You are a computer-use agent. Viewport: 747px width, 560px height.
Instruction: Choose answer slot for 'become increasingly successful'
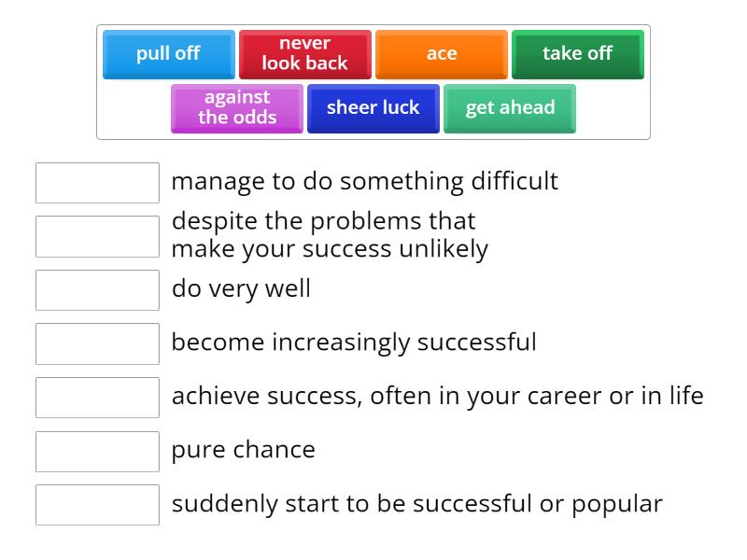point(97,343)
